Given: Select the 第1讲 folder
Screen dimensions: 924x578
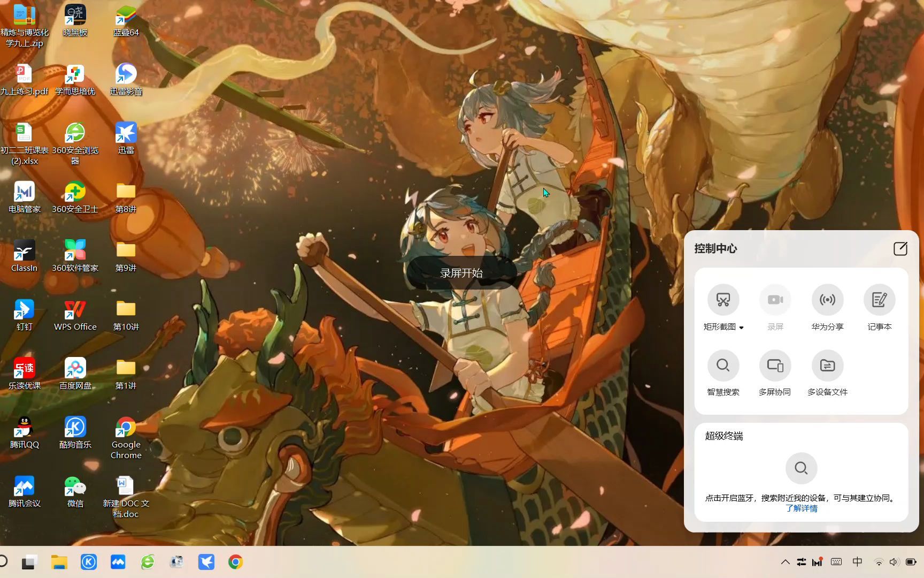Looking at the screenshot, I should coord(126,374).
